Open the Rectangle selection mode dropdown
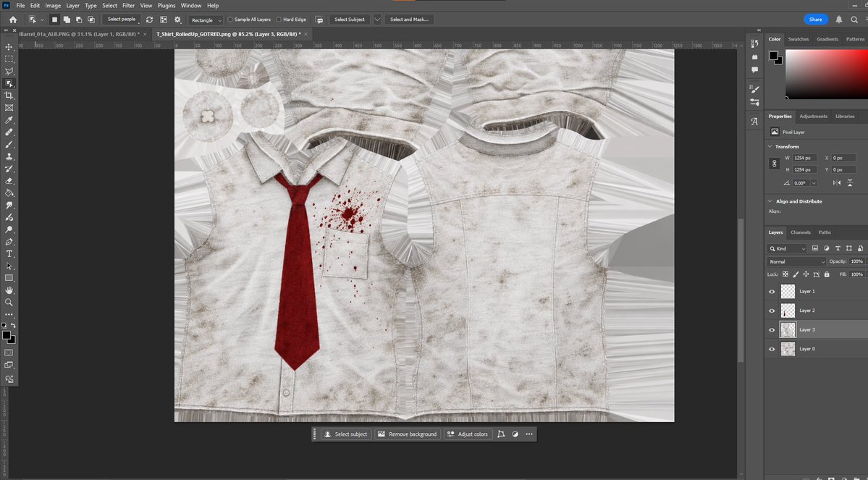 (x=206, y=20)
